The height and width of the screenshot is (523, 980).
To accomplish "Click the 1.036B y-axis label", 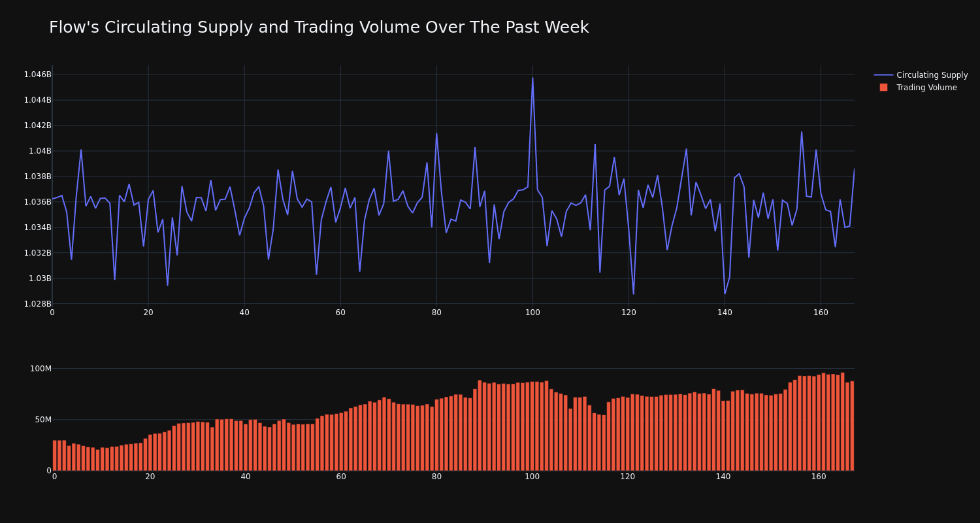I will 37,202.
